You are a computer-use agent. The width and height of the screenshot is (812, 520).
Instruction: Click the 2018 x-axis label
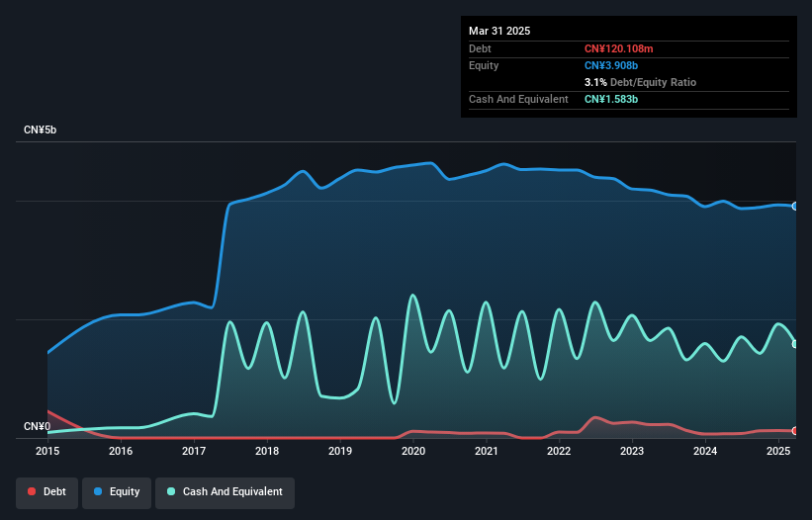(x=267, y=451)
